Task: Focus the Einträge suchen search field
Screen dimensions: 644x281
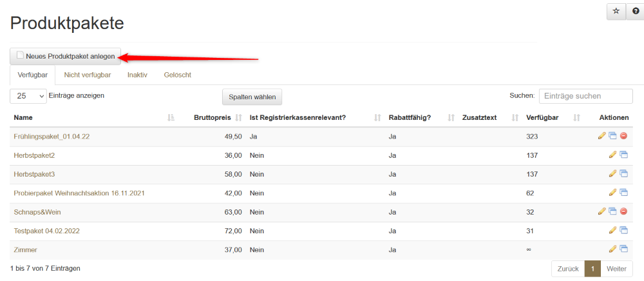Action: [x=585, y=96]
